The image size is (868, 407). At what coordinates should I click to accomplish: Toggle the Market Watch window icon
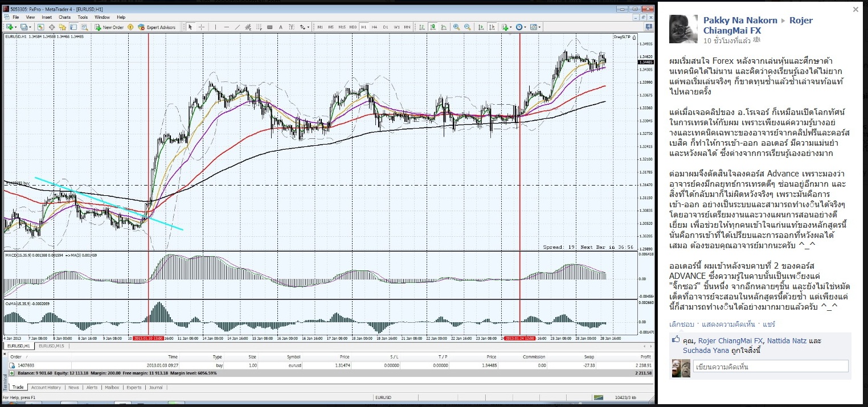pyautogui.click(x=40, y=27)
